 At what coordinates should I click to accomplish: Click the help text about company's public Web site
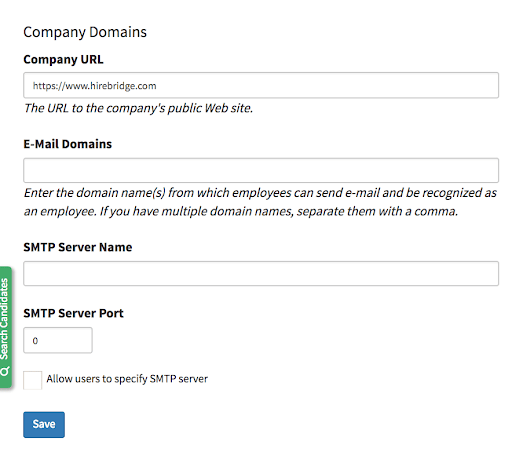138,108
